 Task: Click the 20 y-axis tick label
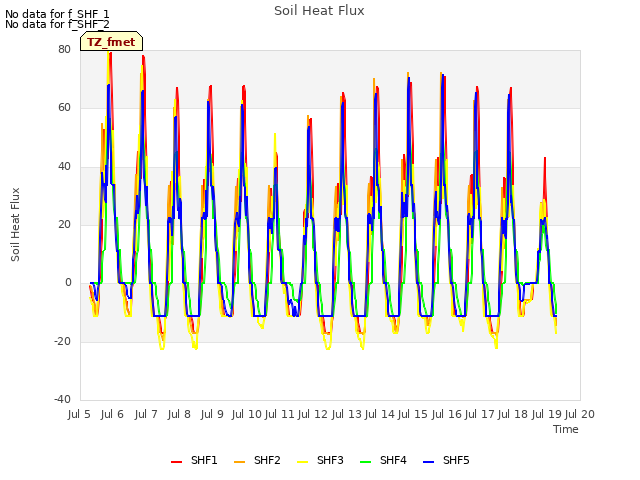point(64,224)
